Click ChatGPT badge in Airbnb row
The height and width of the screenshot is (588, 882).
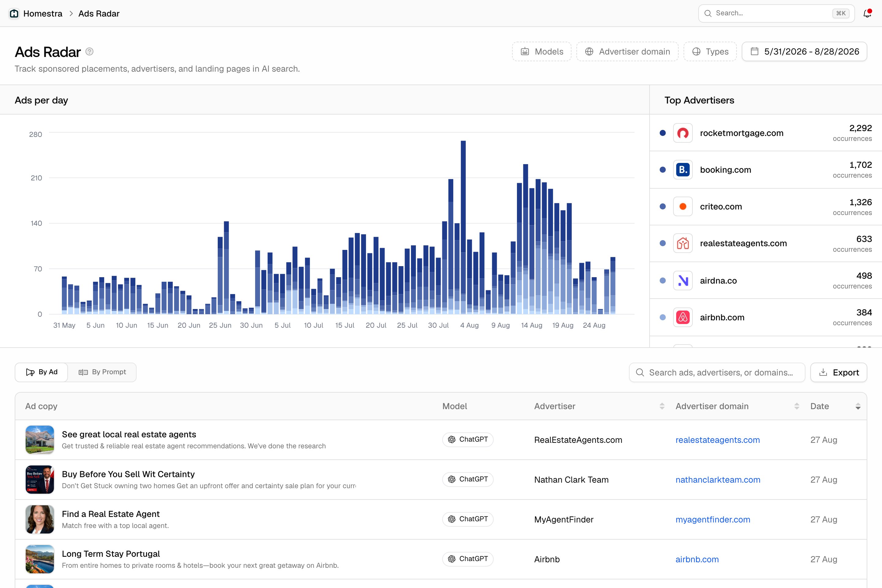[x=468, y=559]
